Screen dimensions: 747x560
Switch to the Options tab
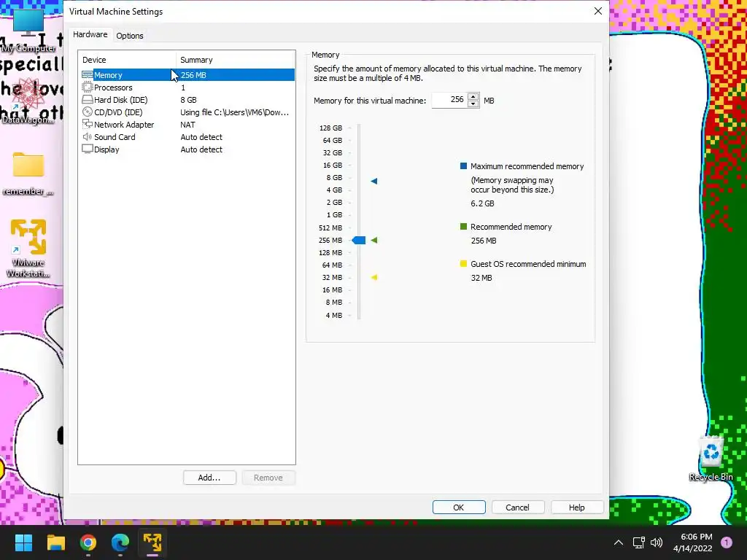point(130,36)
